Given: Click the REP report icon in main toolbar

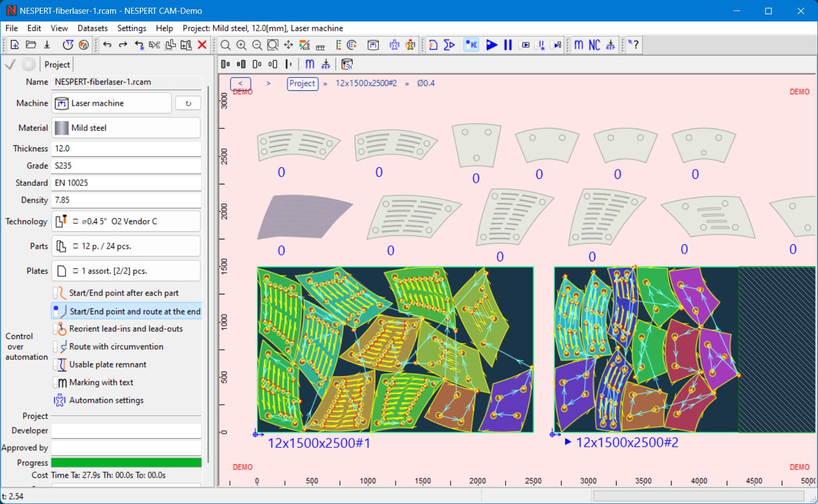Looking at the screenshot, I should (611, 45).
